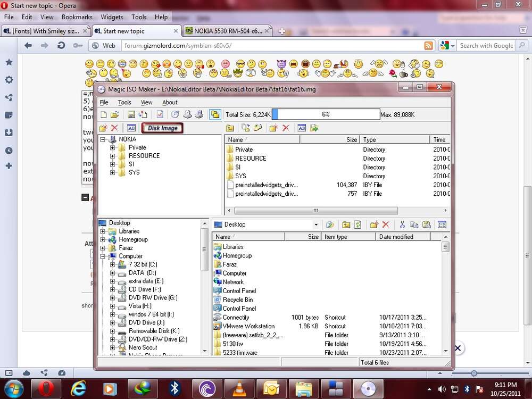The height and width of the screenshot is (399, 532).
Task: Click the copy icon next to scissors
Action: 414,225
